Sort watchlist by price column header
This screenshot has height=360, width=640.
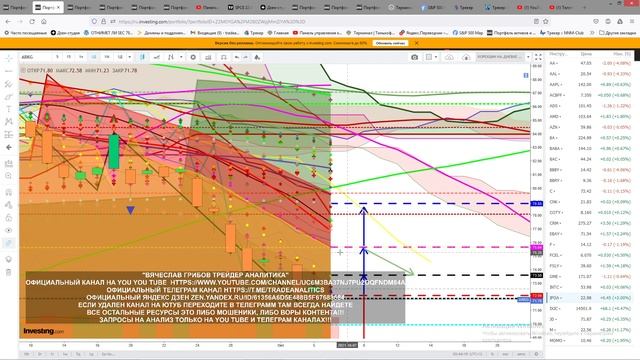[586, 54]
